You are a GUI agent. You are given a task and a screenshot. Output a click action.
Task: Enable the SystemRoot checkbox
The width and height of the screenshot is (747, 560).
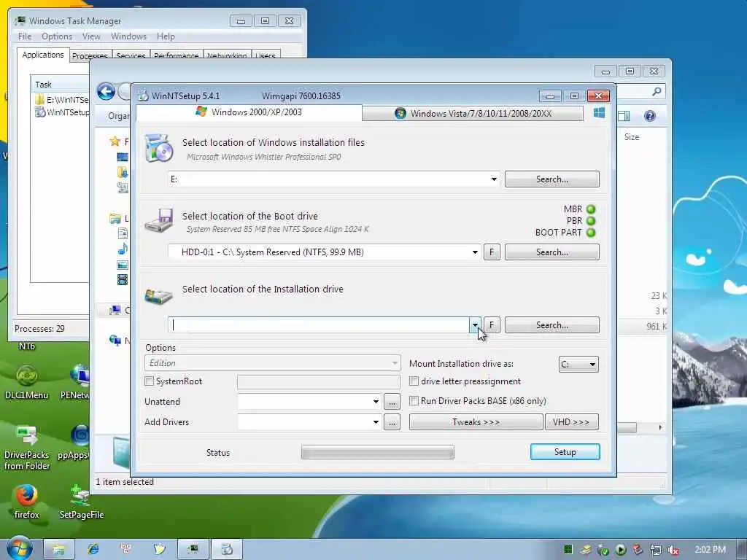tap(149, 381)
